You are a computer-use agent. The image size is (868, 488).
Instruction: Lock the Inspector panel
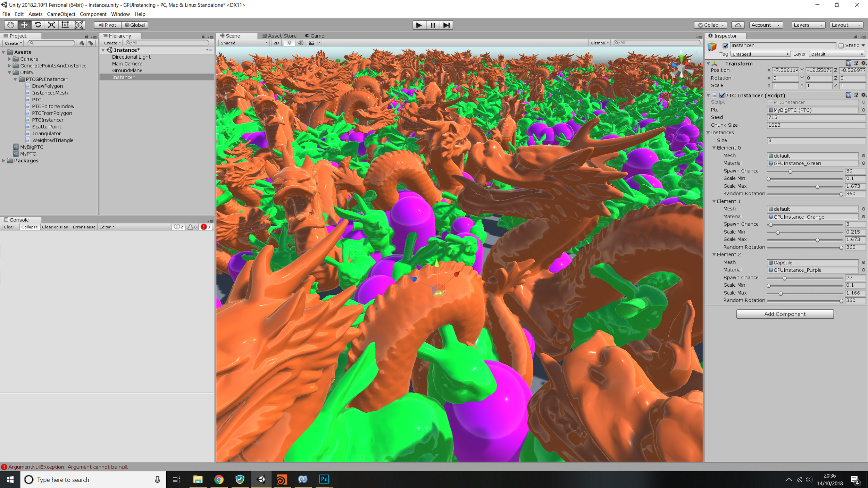[x=856, y=36]
